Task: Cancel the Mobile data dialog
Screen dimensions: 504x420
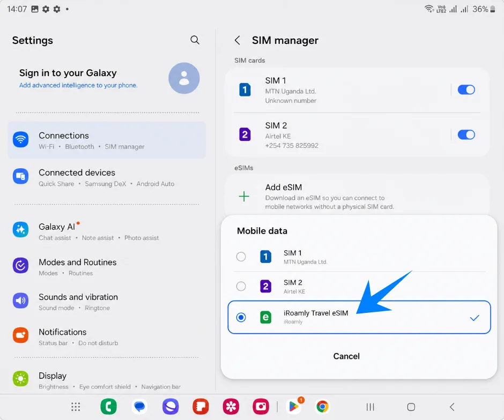Action: click(x=346, y=356)
